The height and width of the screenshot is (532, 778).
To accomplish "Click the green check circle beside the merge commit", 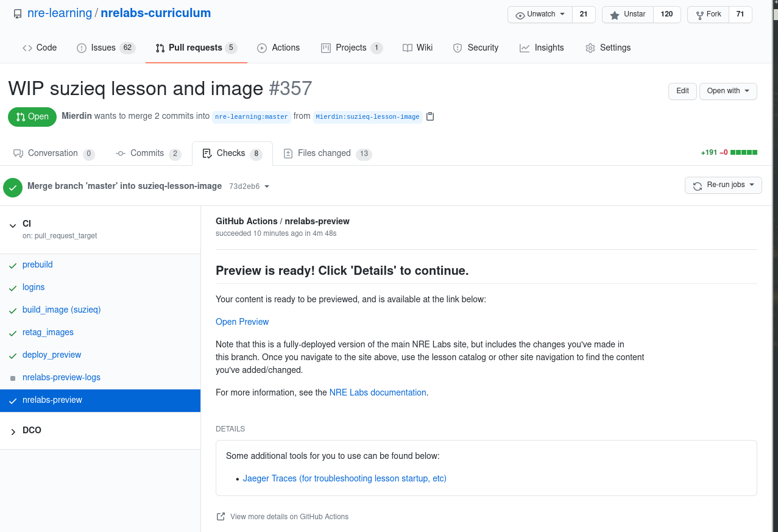I will pos(13,187).
